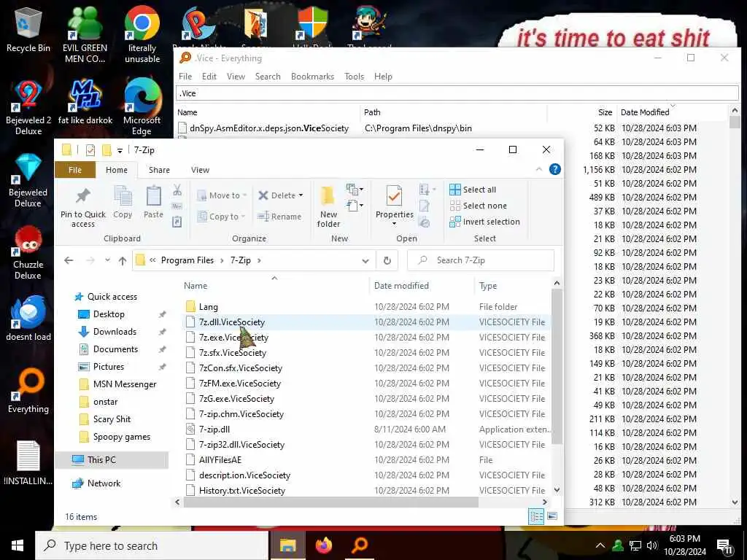Viewport: 747px width, 560px height.
Task: Open the Delete dropdown arrow
Action: (x=301, y=195)
